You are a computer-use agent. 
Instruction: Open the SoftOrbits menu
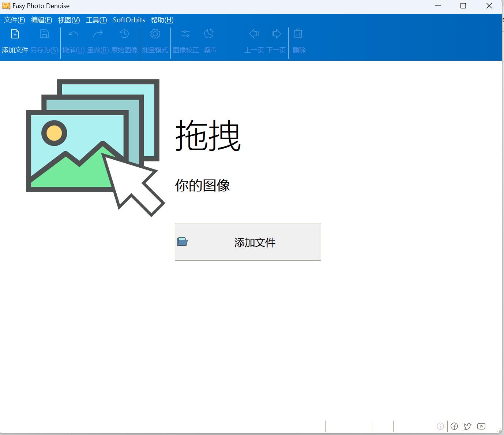tap(129, 20)
